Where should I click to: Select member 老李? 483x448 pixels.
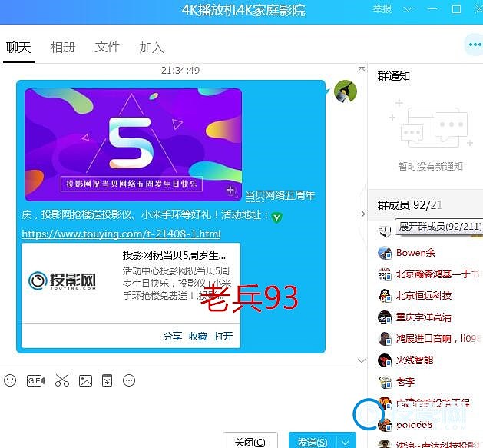[x=405, y=382]
